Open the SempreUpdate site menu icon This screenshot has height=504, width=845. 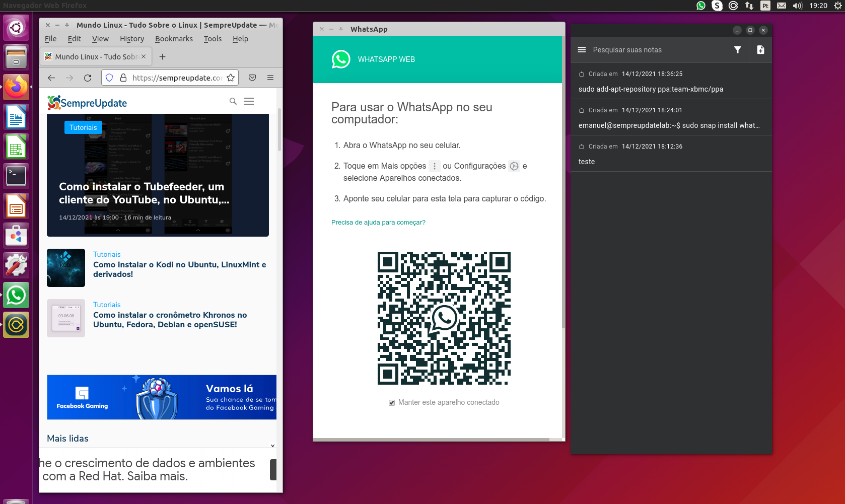(249, 101)
